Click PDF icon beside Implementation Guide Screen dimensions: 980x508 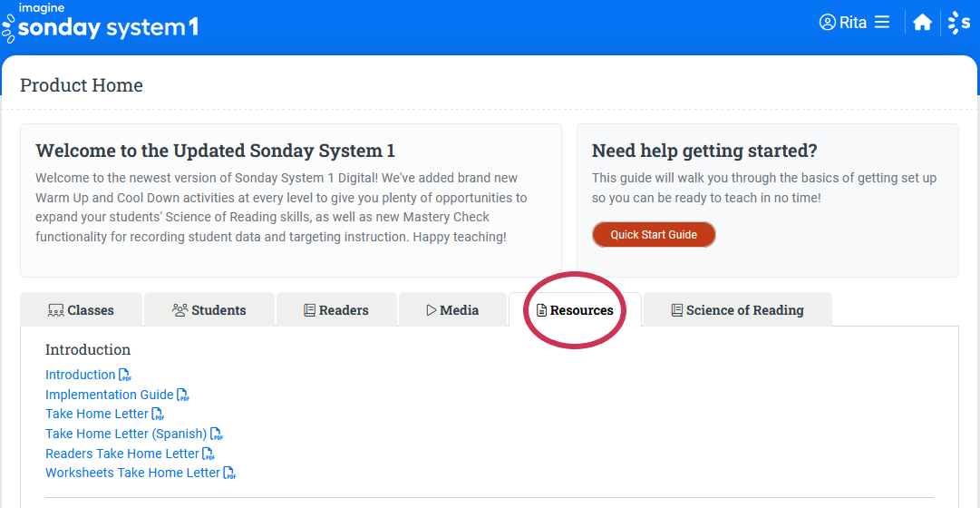tap(183, 395)
